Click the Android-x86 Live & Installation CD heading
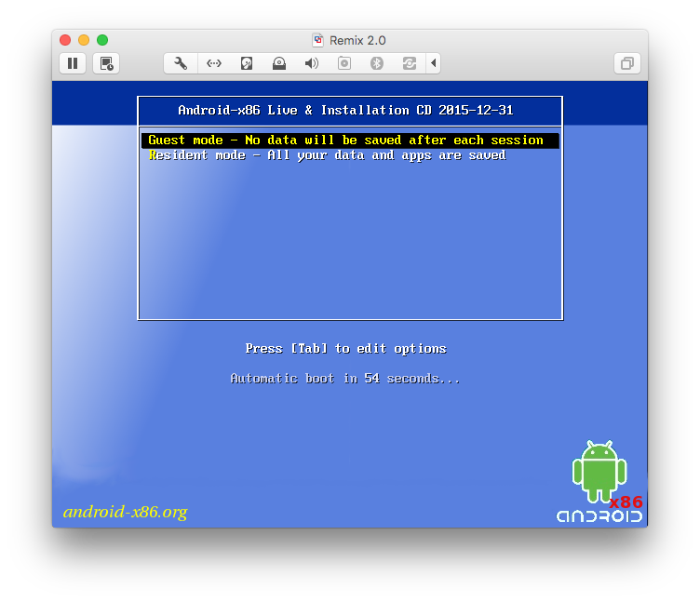The image size is (700, 602). [345, 110]
